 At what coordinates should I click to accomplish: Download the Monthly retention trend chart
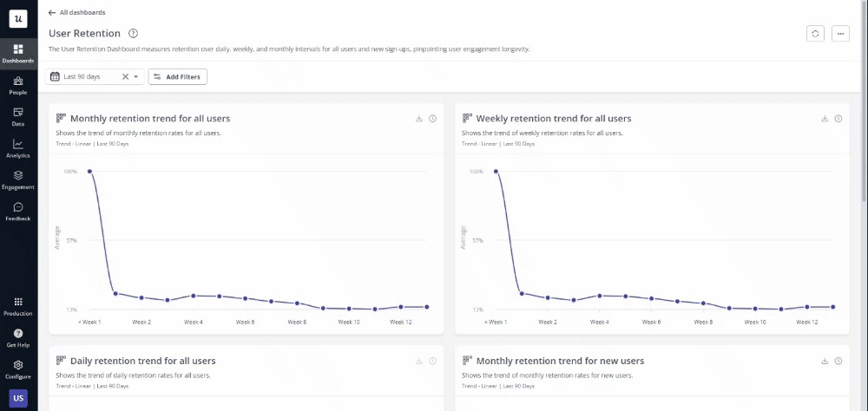(419, 119)
